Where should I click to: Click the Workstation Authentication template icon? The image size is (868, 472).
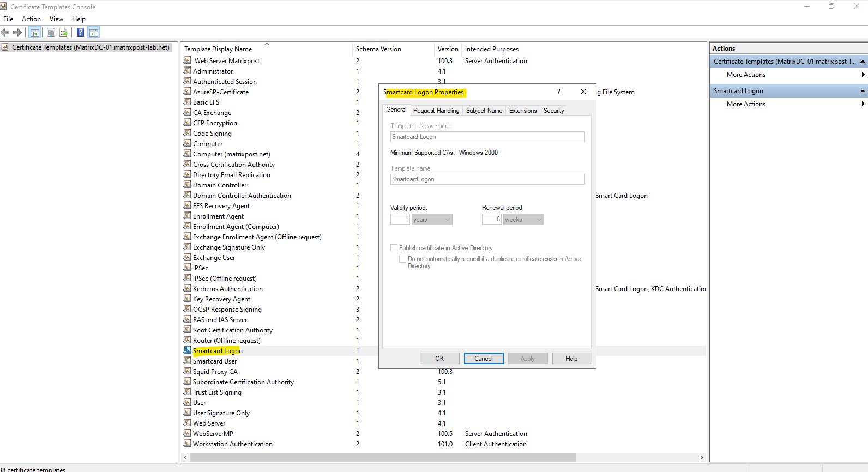click(188, 444)
